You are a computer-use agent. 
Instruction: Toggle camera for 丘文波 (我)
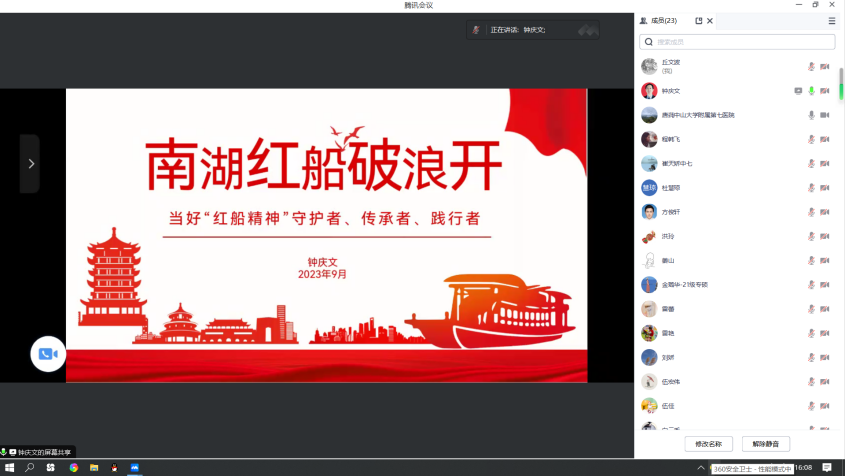(825, 66)
